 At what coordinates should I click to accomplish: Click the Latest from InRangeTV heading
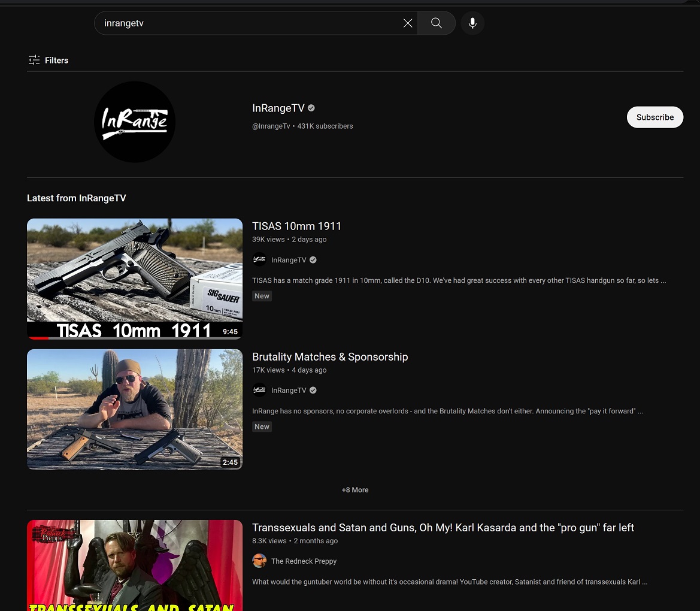click(x=76, y=198)
